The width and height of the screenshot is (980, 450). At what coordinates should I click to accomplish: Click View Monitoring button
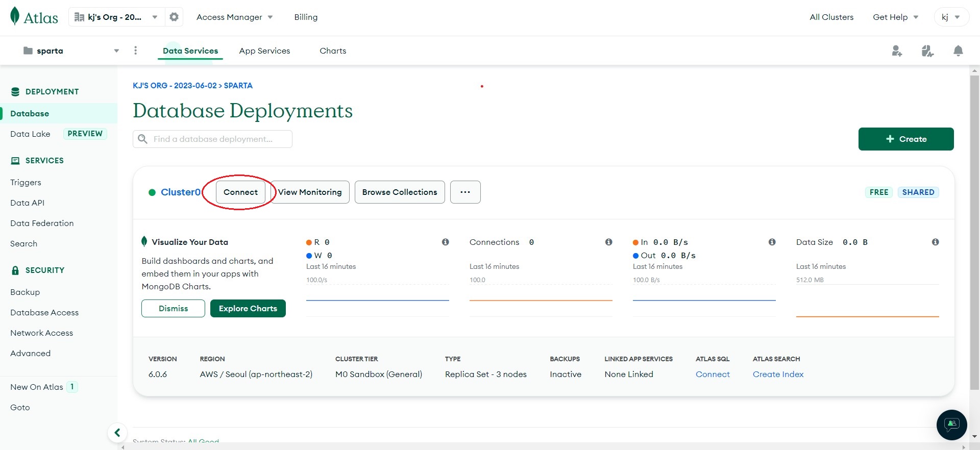(310, 192)
